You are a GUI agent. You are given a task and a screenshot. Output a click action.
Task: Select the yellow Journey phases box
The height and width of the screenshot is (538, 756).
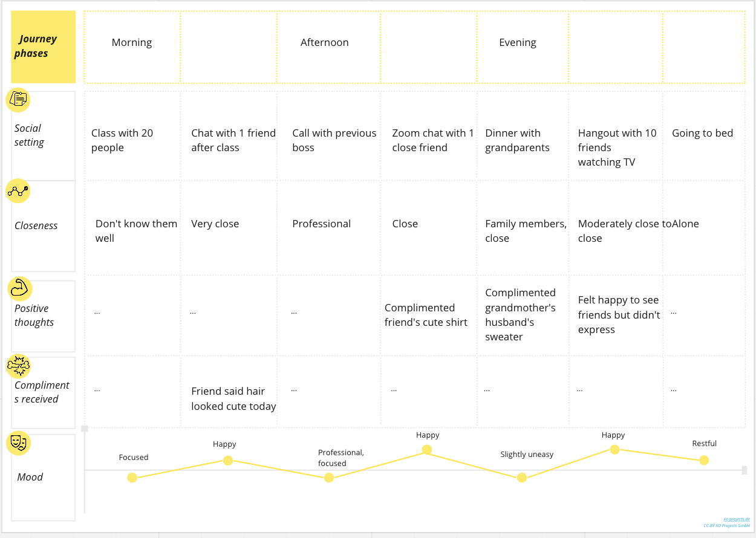[44, 47]
